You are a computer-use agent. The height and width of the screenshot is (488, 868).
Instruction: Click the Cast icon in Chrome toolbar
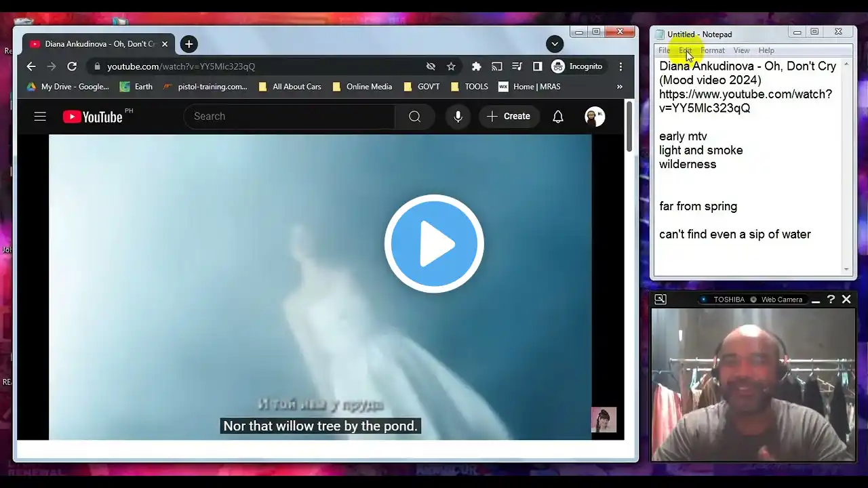(x=497, y=66)
